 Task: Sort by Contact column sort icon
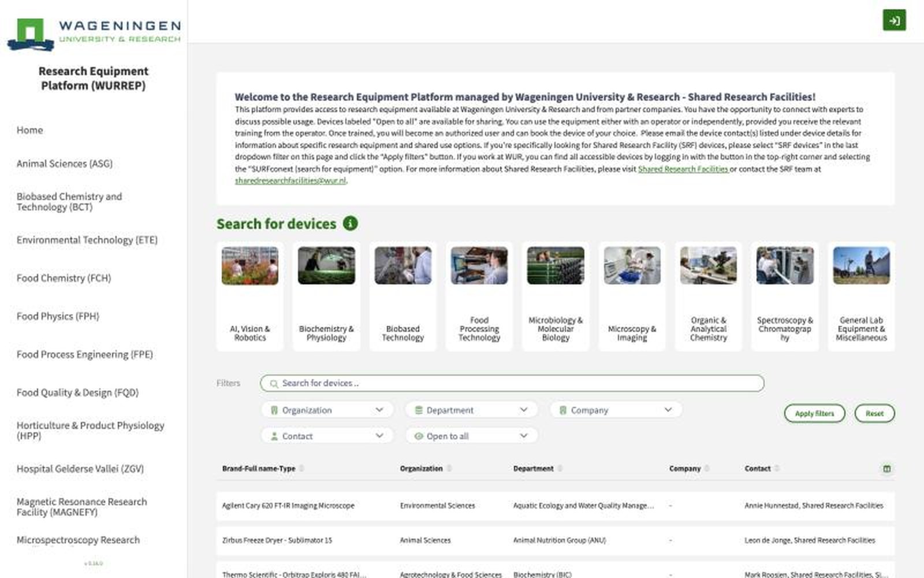point(777,469)
